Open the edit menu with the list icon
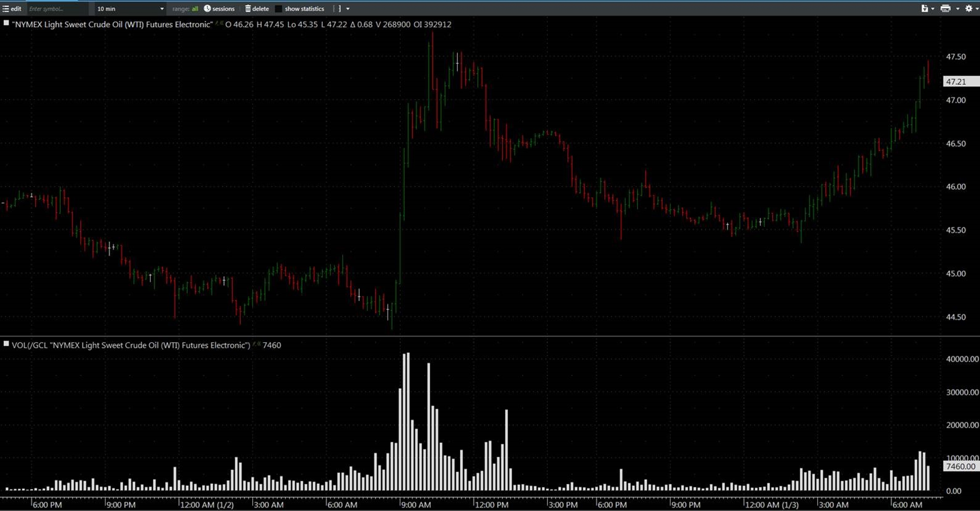This screenshot has width=980, height=511. tap(12, 8)
